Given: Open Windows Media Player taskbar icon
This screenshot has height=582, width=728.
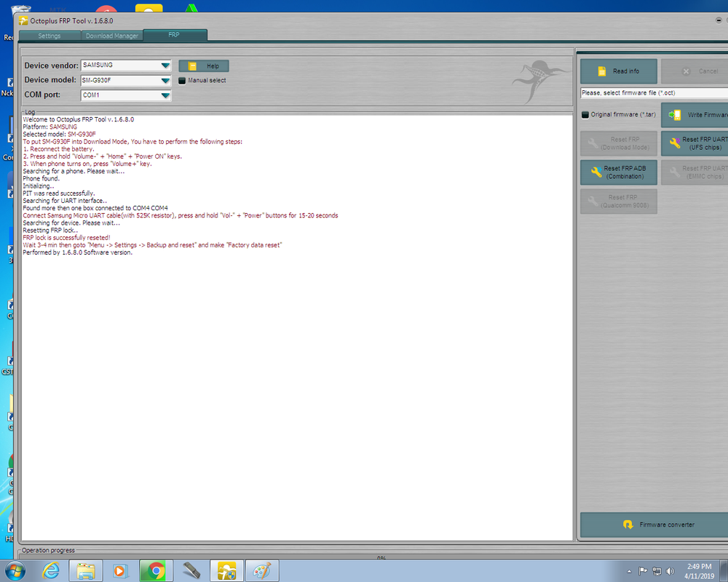Looking at the screenshot, I should pyautogui.click(x=119, y=570).
